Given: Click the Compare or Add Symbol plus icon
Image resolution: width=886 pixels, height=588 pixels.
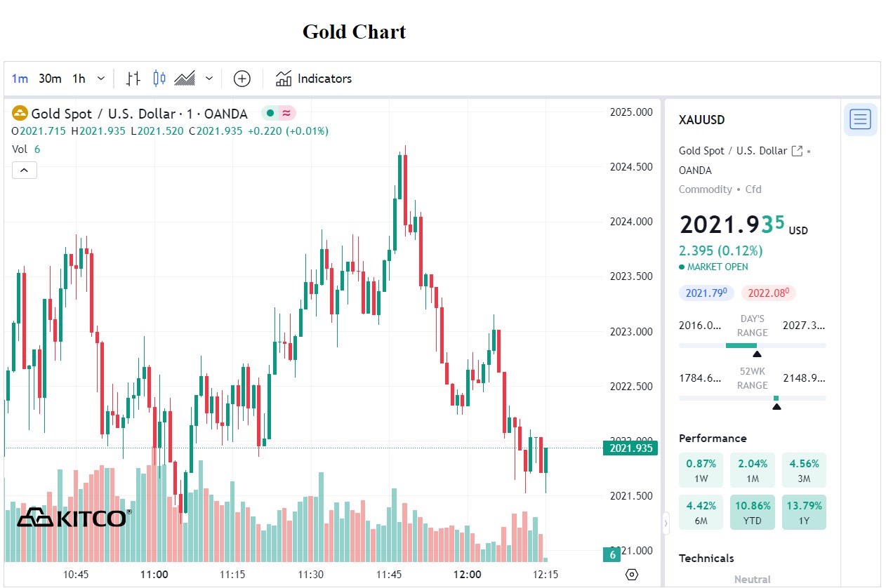Looking at the screenshot, I should pyautogui.click(x=242, y=79).
